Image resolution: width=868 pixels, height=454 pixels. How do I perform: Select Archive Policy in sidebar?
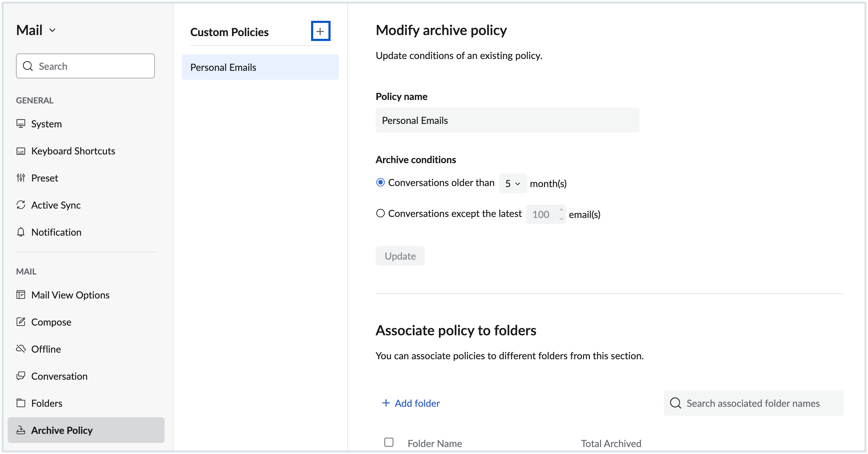(x=86, y=430)
